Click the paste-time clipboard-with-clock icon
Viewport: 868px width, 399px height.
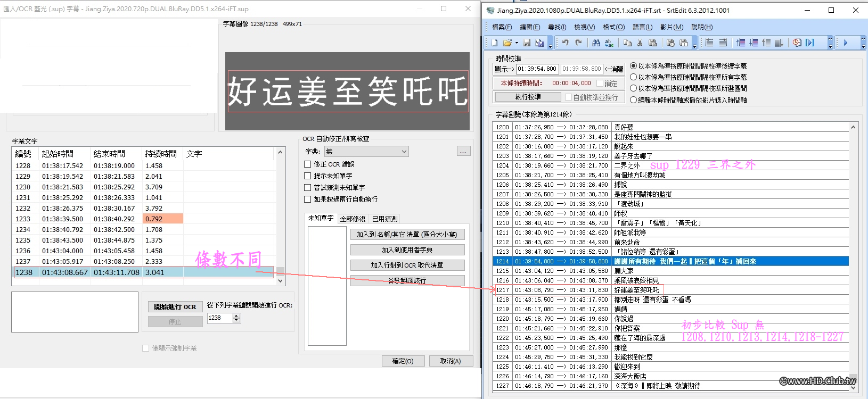tap(670, 43)
